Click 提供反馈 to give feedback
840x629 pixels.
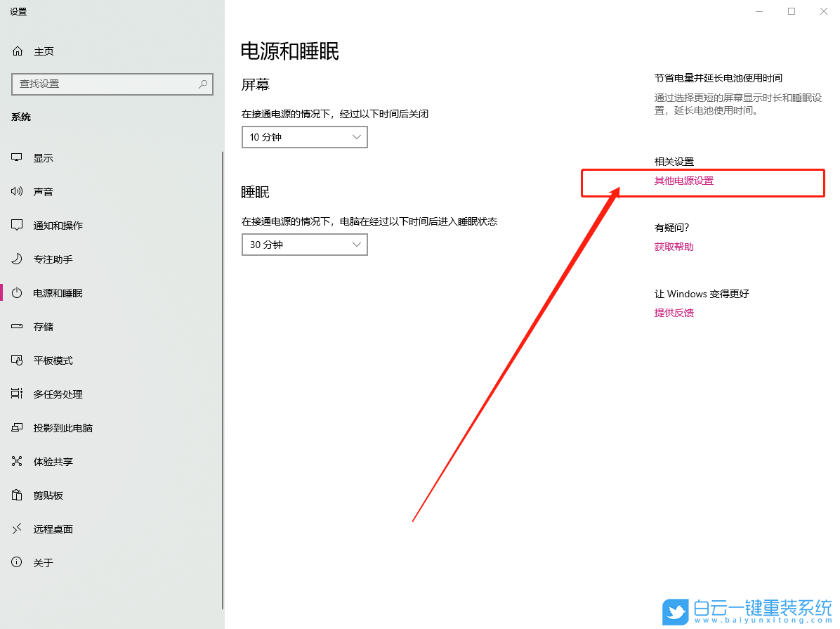[674, 313]
